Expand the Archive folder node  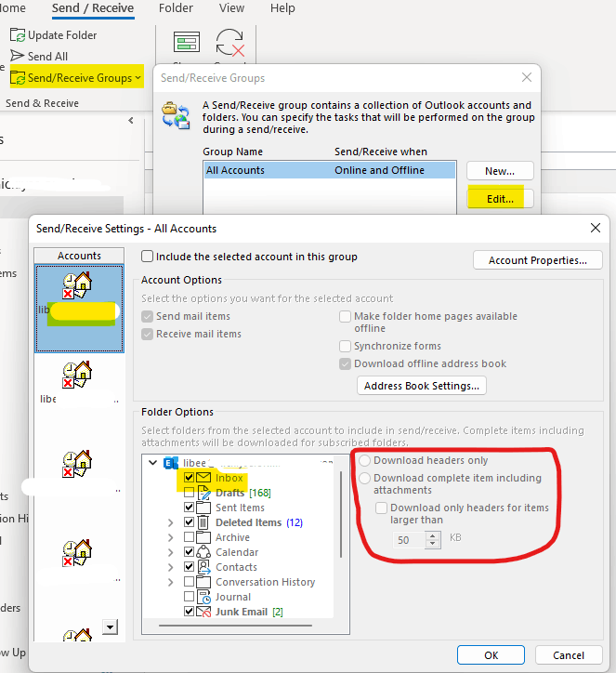[170, 537]
